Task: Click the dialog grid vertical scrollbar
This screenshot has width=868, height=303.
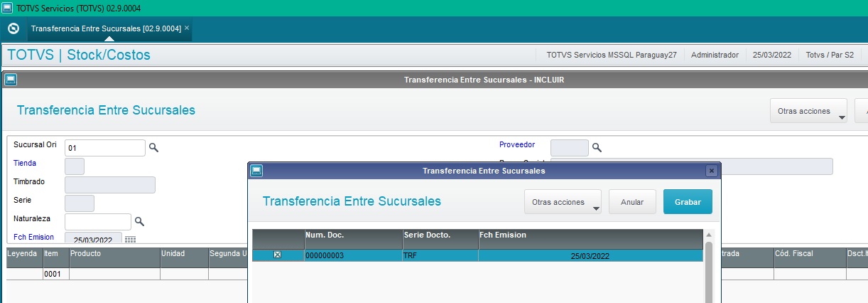Action: [708, 272]
